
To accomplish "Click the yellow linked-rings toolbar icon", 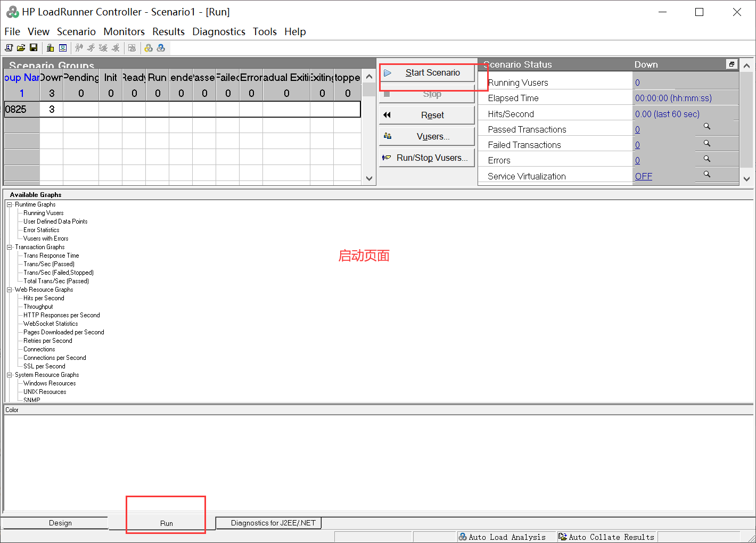I will [x=149, y=48].
